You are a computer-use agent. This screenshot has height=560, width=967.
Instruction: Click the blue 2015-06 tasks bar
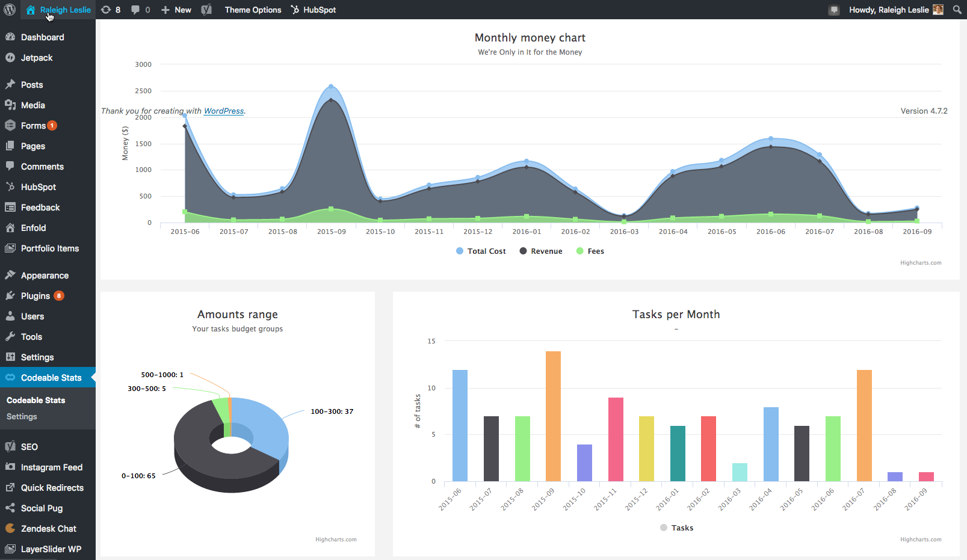point(460,426)
